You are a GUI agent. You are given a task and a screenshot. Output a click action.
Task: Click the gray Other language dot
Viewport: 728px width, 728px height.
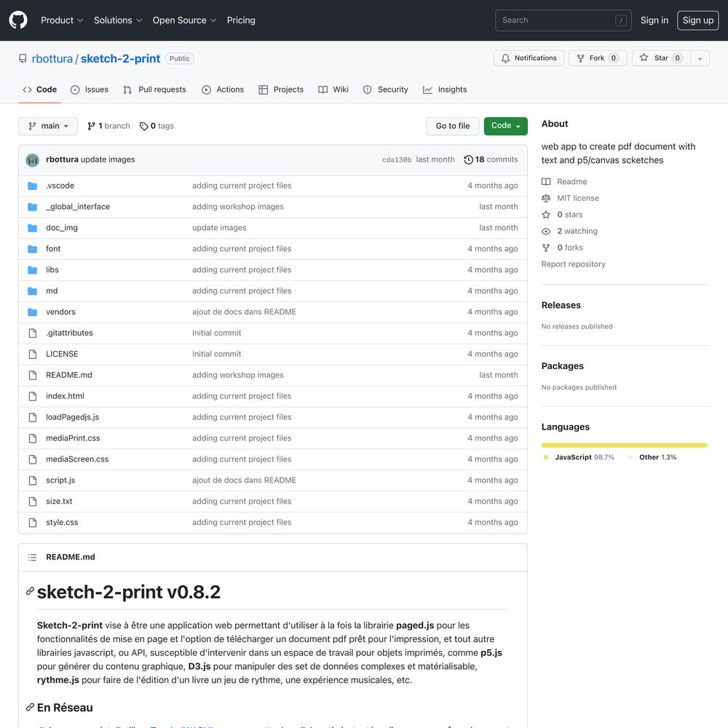click(630, 457)
